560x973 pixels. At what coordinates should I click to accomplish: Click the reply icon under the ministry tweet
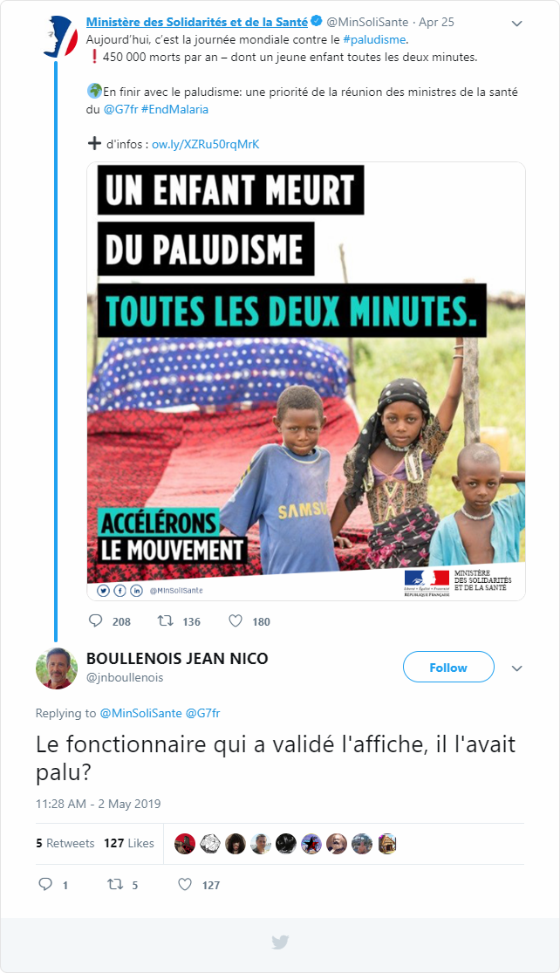95,620
